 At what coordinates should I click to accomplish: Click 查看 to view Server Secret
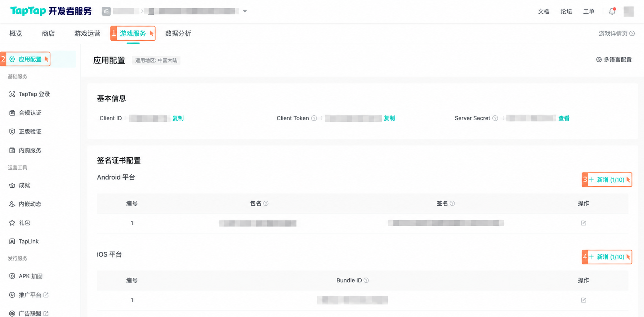pyautogui.click(x=564, y=118)
